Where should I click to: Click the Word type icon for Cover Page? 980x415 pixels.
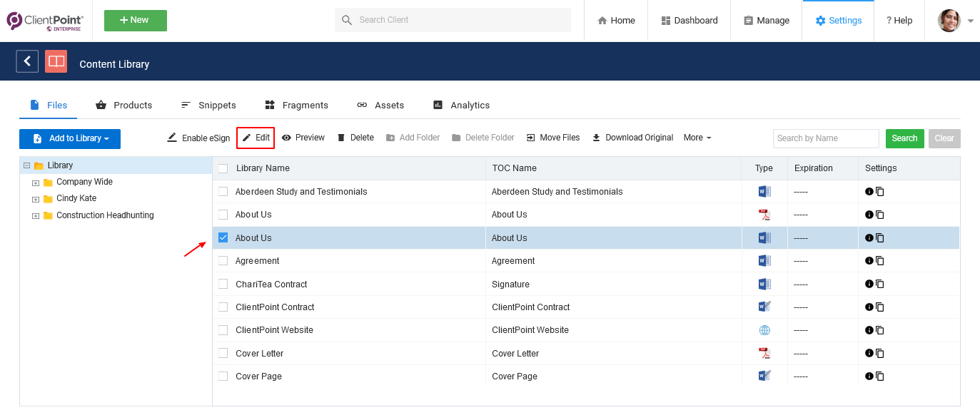click(764, 376)
